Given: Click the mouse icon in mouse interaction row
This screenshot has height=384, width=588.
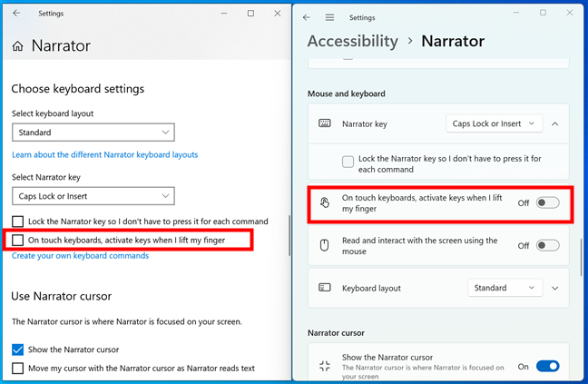Looking at the screenshot, I should (x=324, y=246).
